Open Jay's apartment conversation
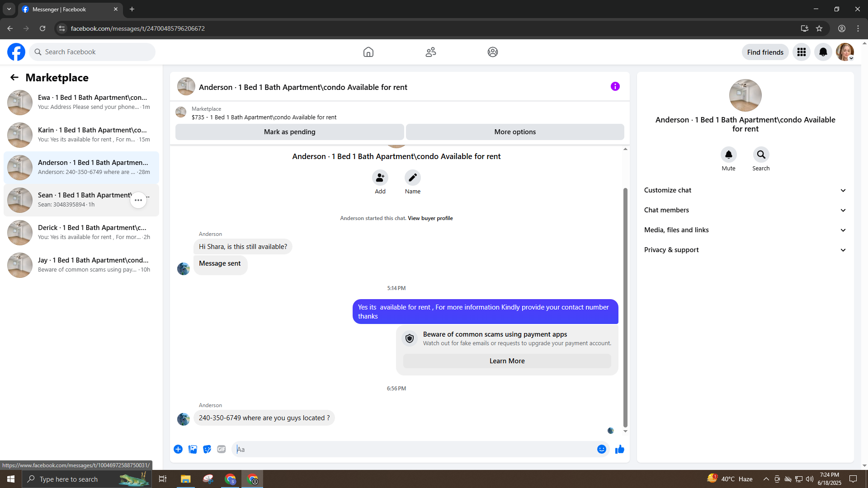The image size is (868, 488). click(81, 265)
